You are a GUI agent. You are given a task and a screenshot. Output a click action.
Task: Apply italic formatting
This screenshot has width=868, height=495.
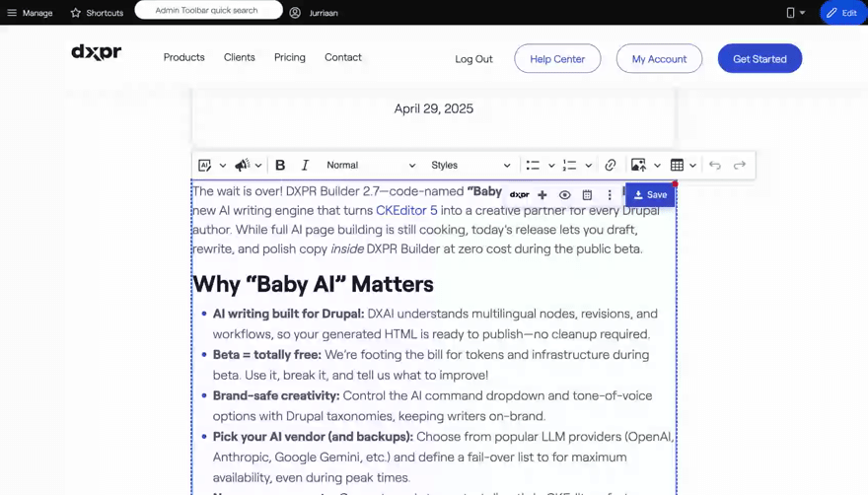coord(305,166)
